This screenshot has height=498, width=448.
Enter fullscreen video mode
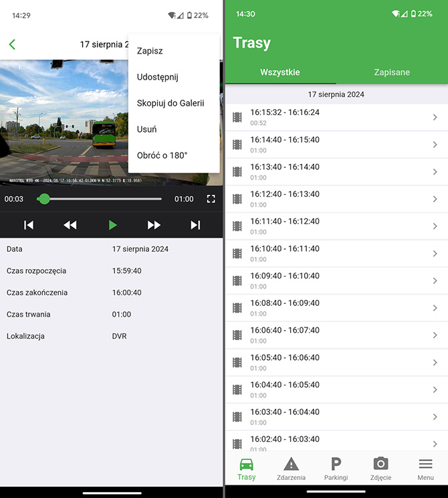point(211,199)
